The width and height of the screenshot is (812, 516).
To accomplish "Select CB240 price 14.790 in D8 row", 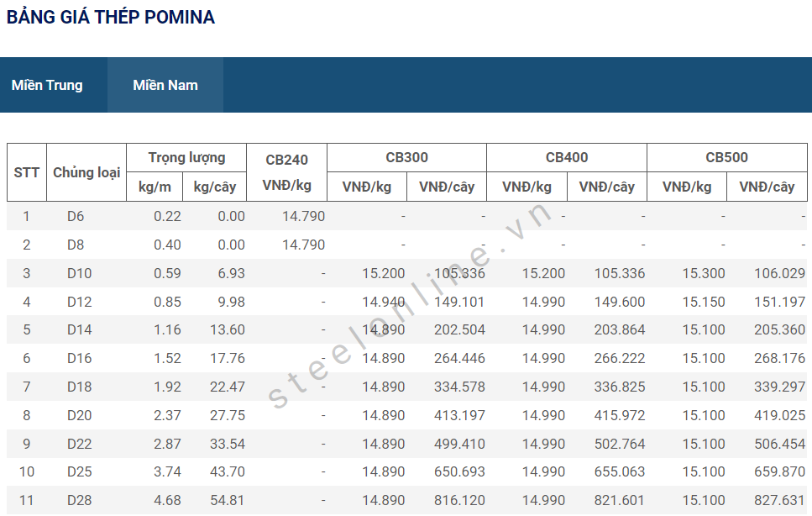I will pos(303,245).
